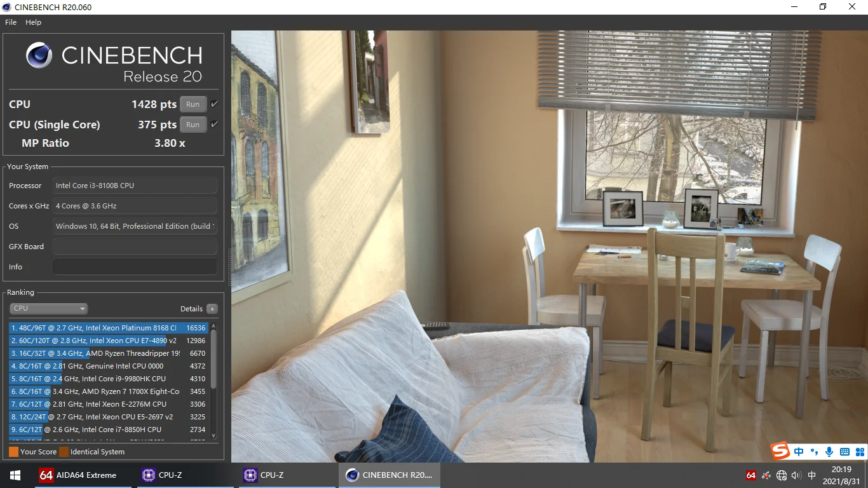Click ranking list scroll down arrow
868x488 pixels.
[x=214, y=436]
